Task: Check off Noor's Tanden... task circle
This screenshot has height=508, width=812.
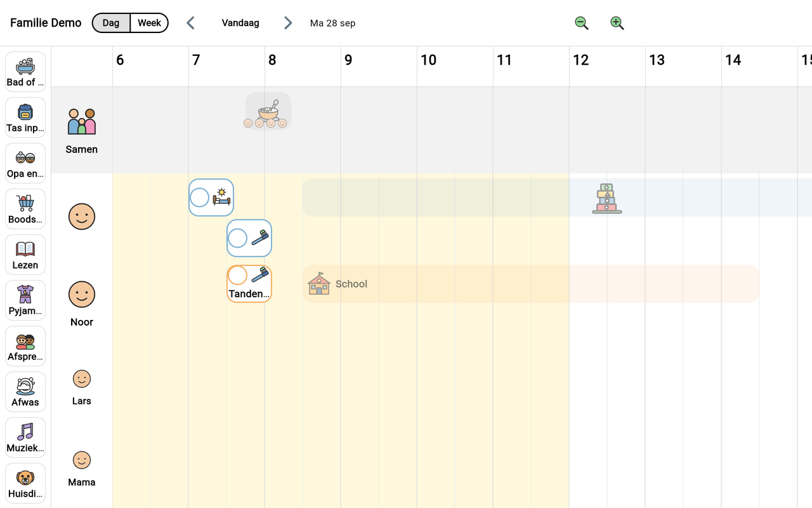Action: pyautogui.click(x=237, y=276)
